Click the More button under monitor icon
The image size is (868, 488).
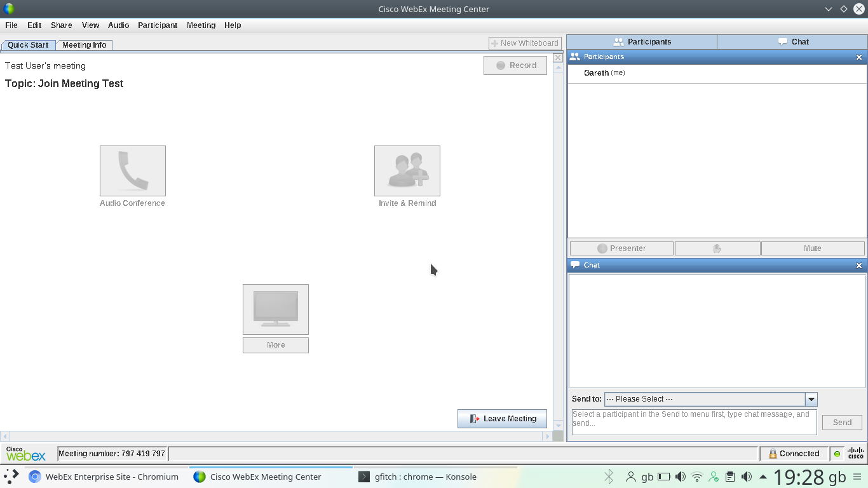[x=276, y=345]
